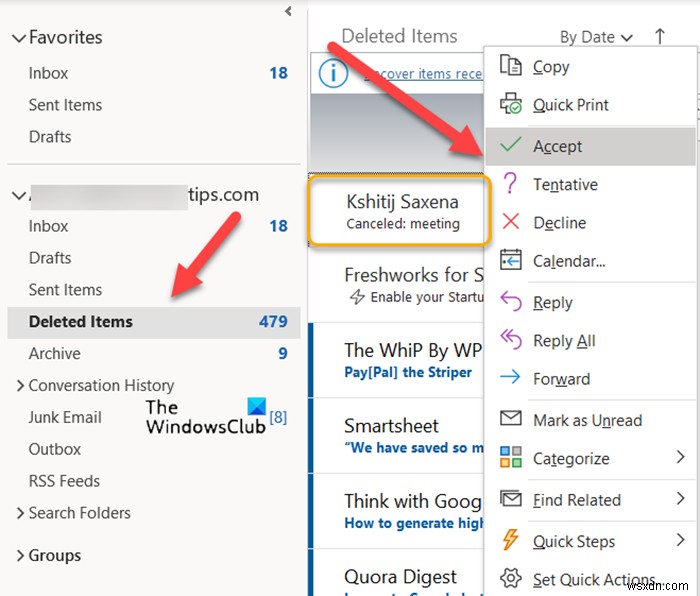Open Drafts under Favorites
The width and height of the screenshot is (700, 596).
click(154, 137)
